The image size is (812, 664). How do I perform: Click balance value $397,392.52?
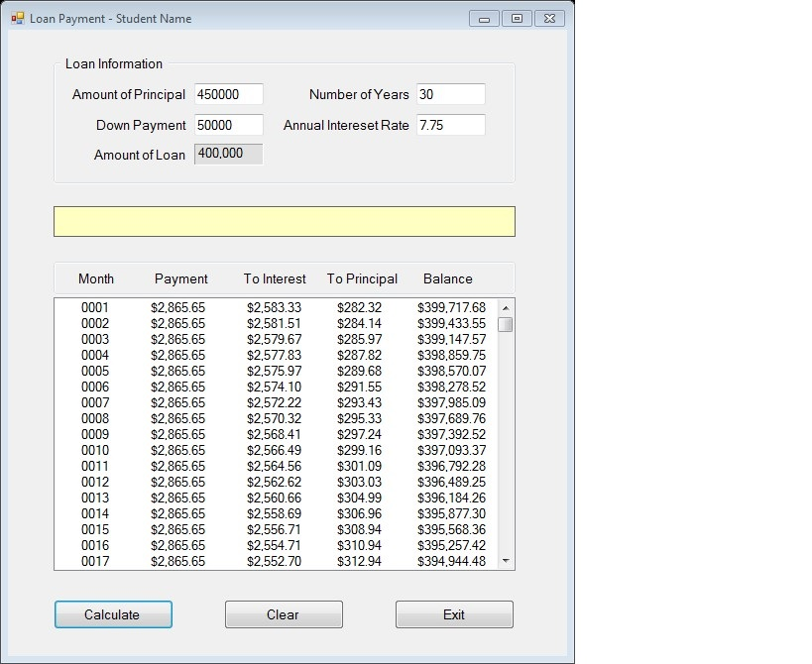(451, 434)
